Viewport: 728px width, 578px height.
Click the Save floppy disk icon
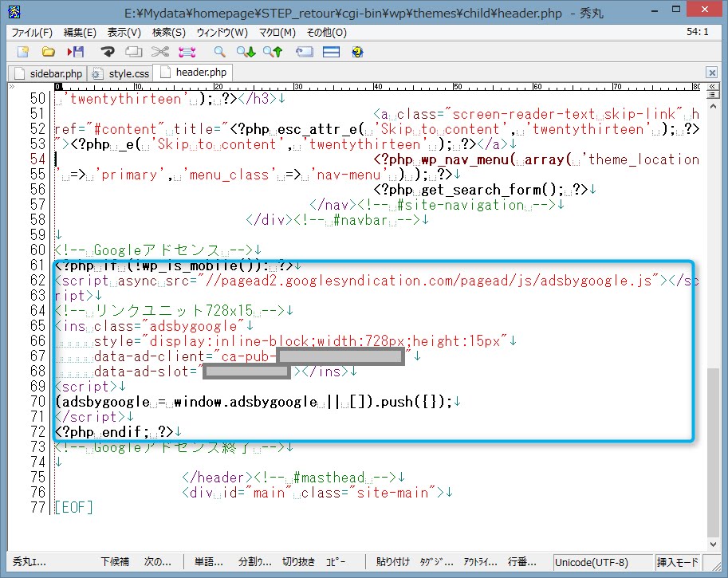[75, 52]
